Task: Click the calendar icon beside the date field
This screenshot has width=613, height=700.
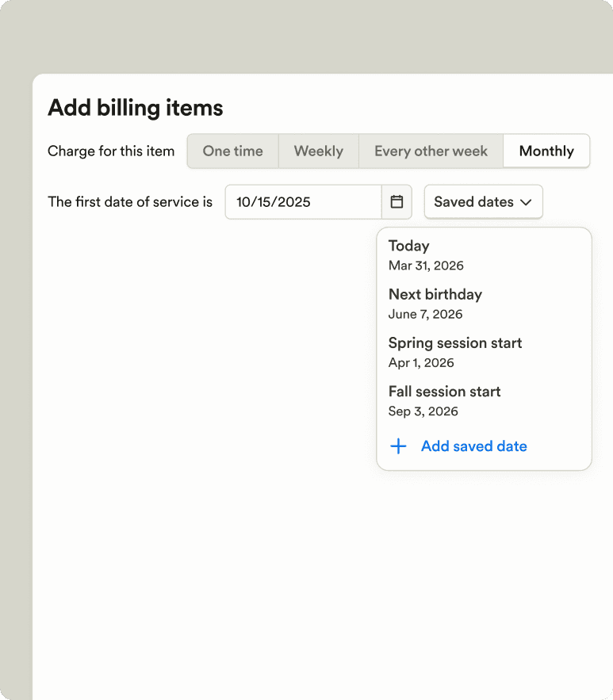Action: coord(397,202)
